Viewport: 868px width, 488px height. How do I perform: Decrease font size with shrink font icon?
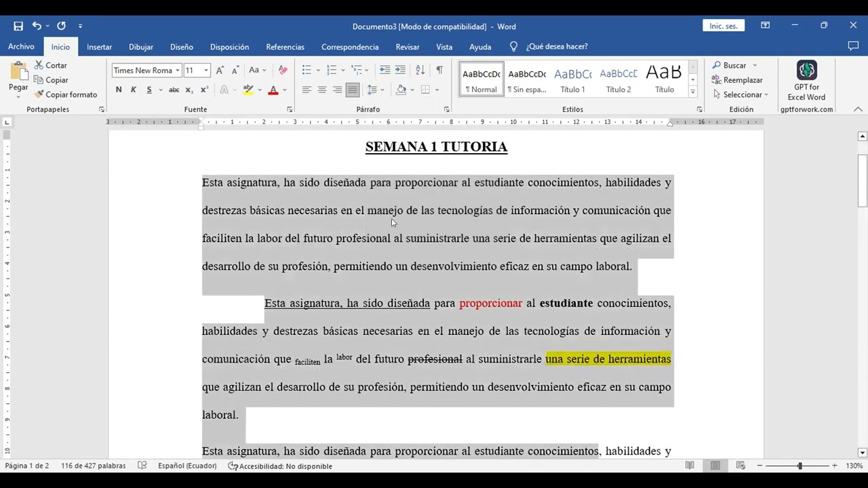click(235, 70)
